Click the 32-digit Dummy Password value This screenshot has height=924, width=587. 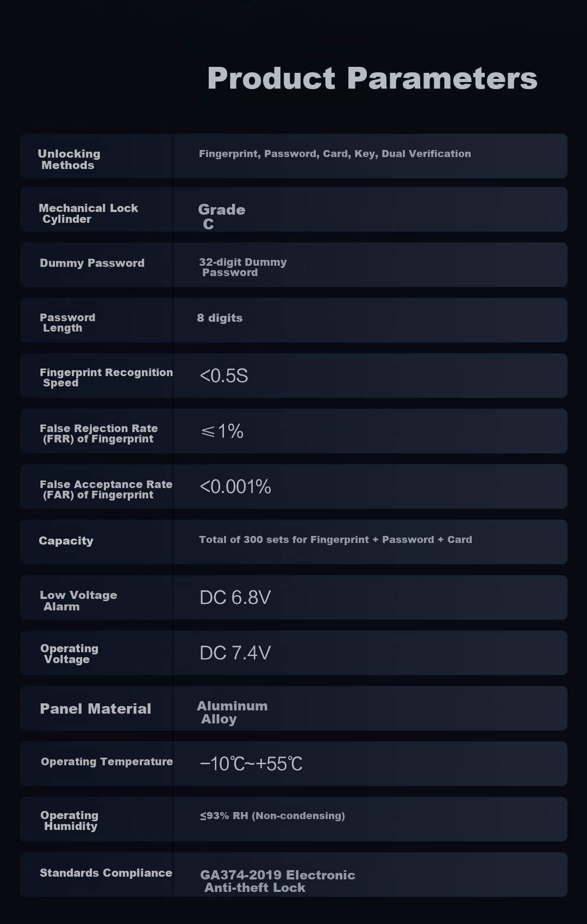pos(242,267)
